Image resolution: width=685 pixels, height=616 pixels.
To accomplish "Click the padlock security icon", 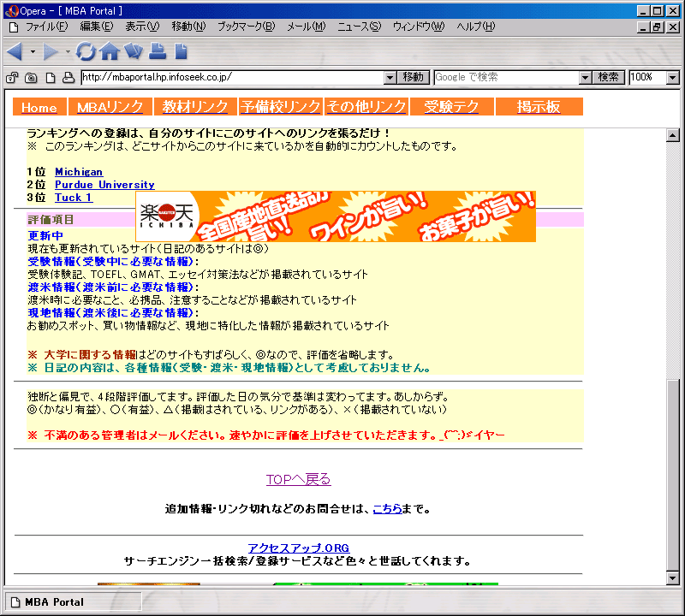I will click(12, 78).
